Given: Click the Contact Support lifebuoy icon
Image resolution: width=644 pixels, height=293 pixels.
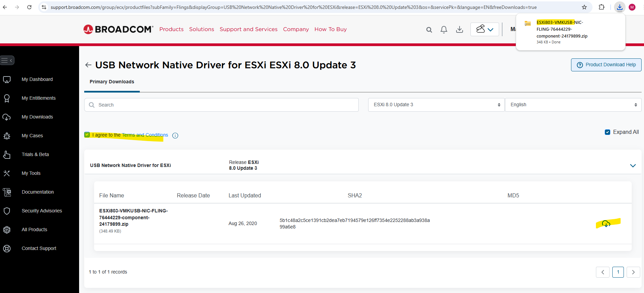Looking at the screenshot, I should 7,249.
